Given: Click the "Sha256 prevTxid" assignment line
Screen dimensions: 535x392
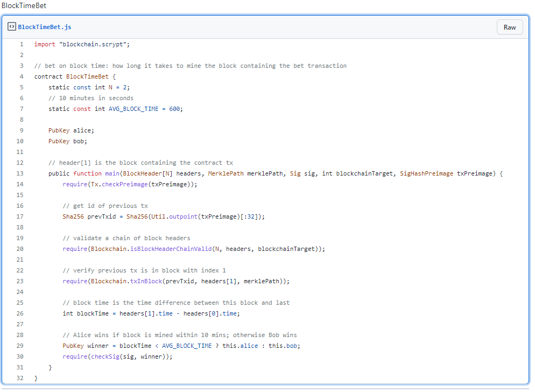Looking at the screenshot, I should pyautogui.click(x=164, y=216).
